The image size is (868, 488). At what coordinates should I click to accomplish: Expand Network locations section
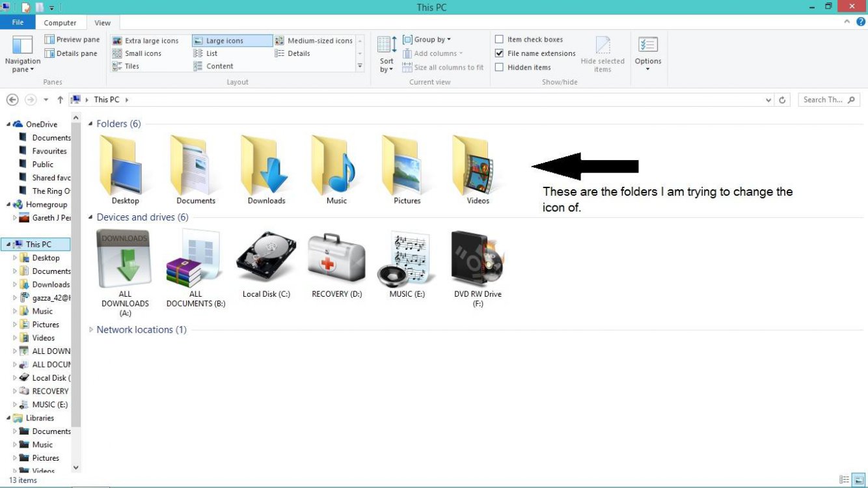pyautogui.click(x=92, y=329)
